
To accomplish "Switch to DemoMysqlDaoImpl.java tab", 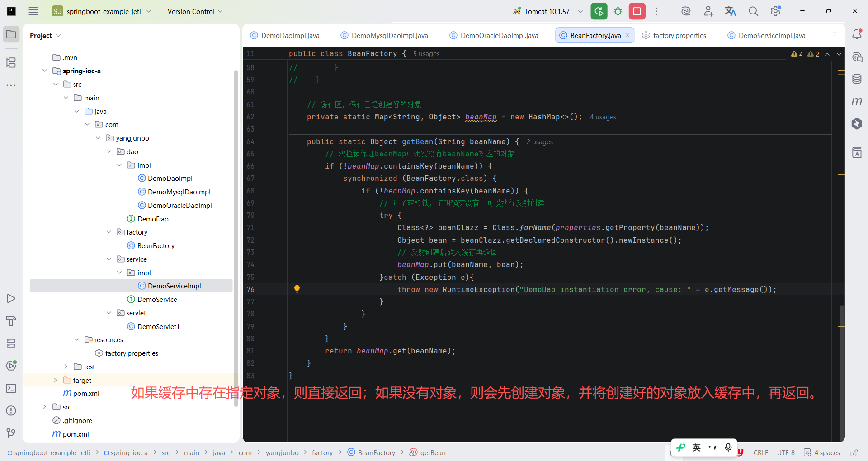I will tap(384, 36).
